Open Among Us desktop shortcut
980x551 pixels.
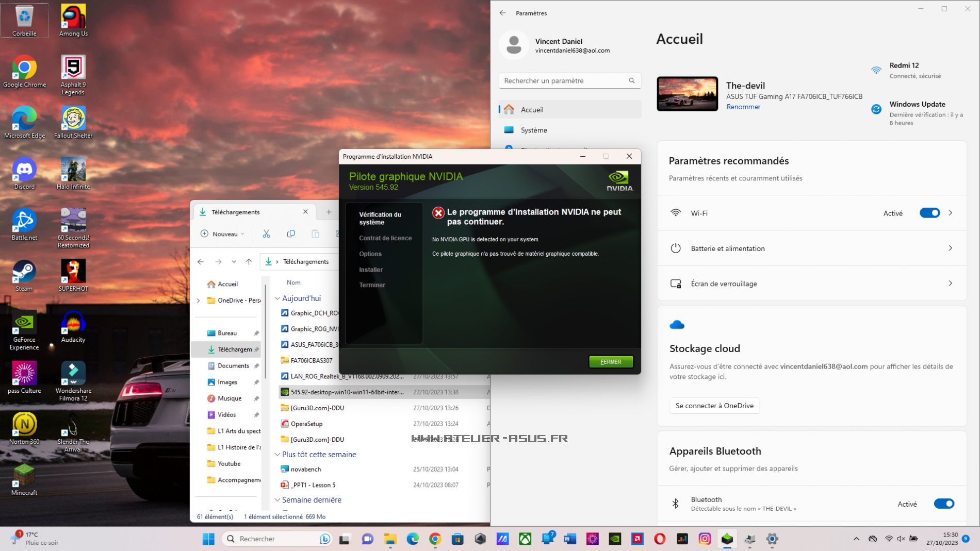pos(73,21)
